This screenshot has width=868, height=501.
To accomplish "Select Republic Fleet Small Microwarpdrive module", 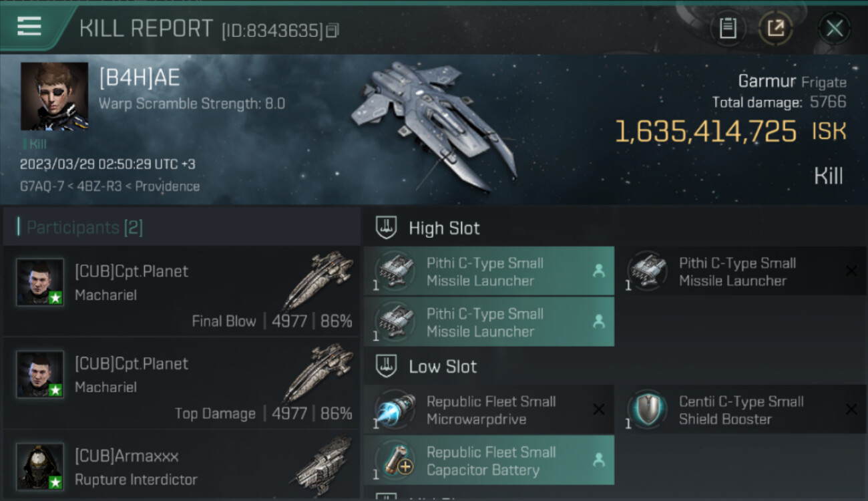I will tap(489, 410).
